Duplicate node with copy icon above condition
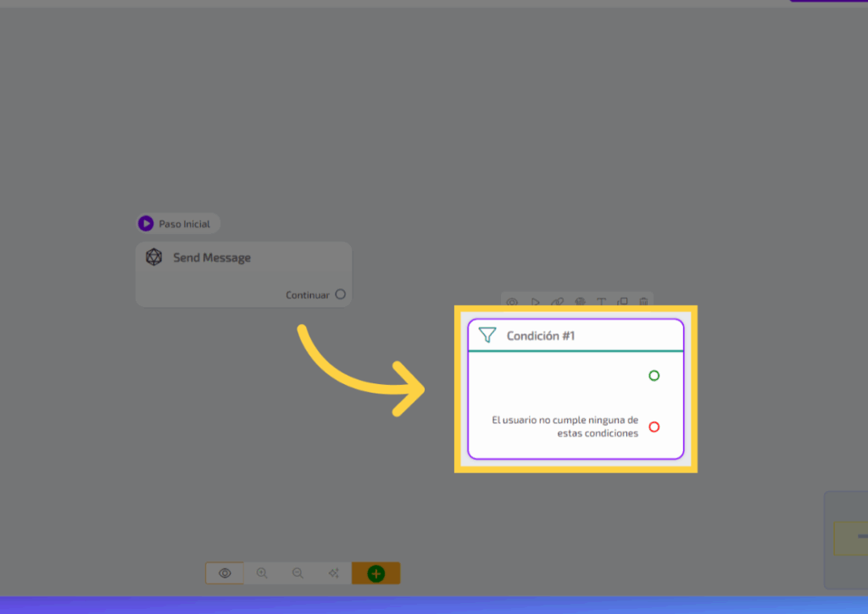 (622, 302)
